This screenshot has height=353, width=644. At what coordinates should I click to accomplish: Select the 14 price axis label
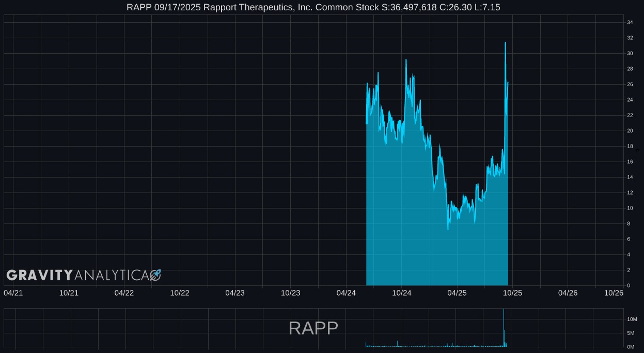pyautogui.click(x=630, y=177)
